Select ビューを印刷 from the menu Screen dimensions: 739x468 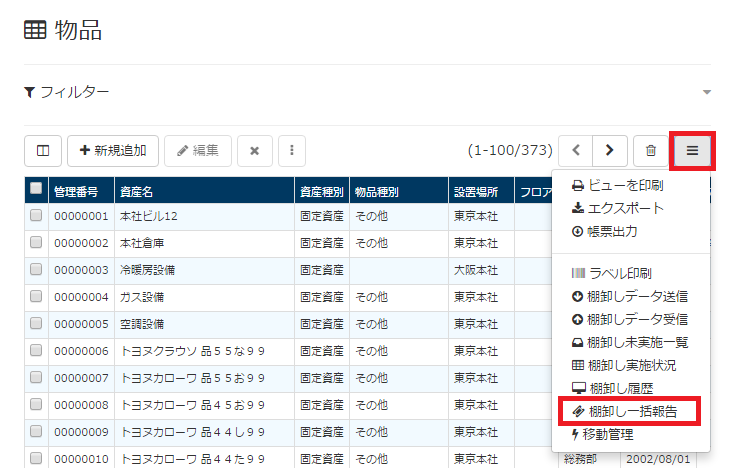click(x=617, y=185)
